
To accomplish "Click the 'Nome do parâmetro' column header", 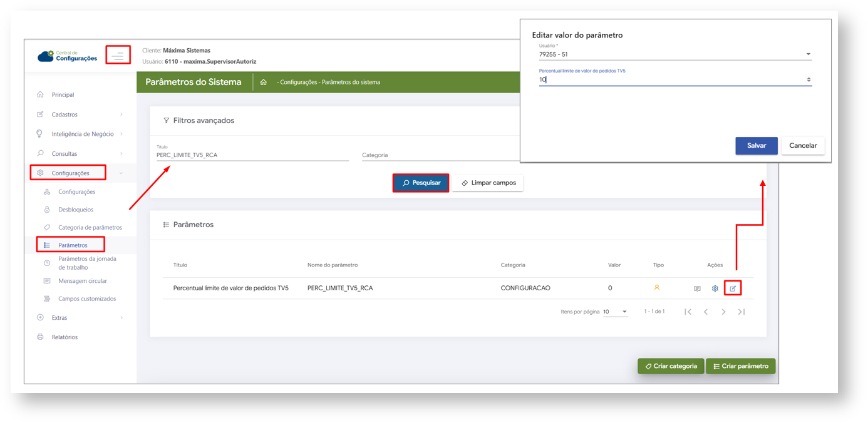I will [x=333, y=265].
